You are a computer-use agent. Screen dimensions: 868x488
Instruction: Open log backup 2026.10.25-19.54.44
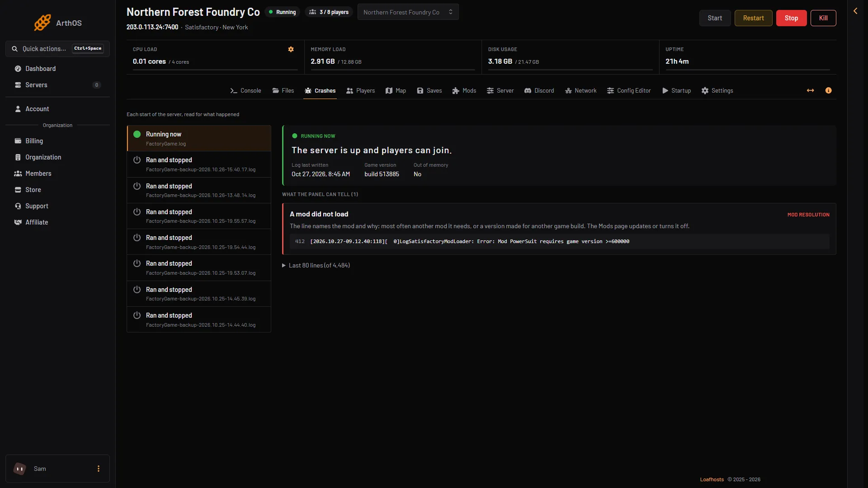pos(199,242)
